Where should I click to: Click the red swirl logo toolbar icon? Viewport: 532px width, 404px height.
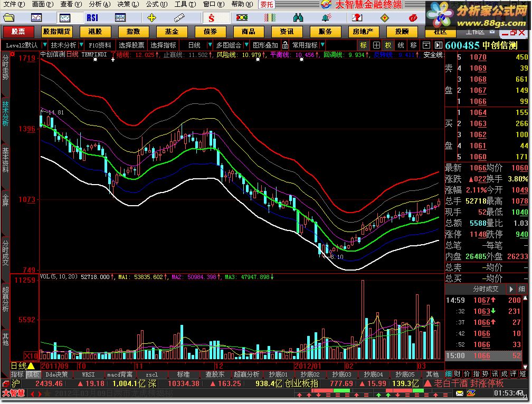point(413,17)
